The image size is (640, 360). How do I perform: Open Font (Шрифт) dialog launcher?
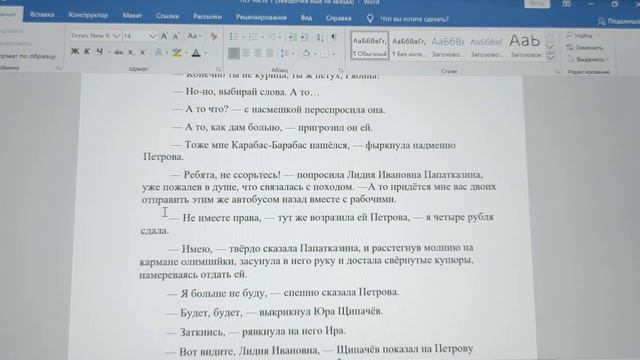click(218, 69)
